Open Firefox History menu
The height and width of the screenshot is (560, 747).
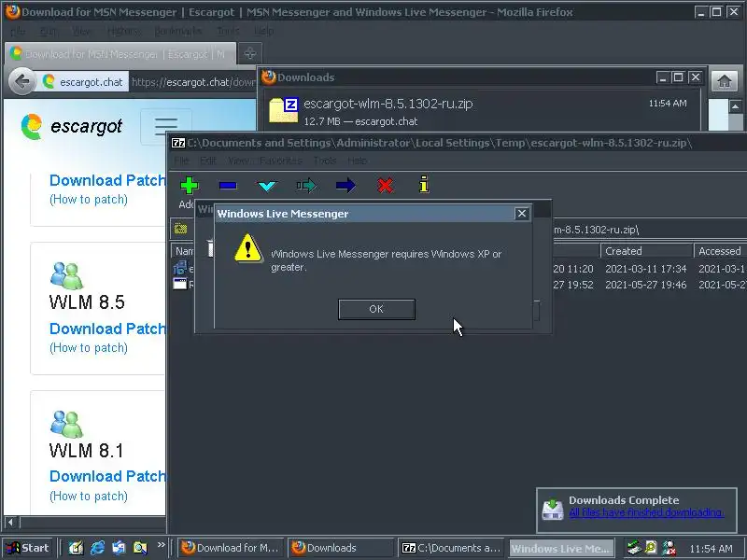pyautogui.click(x=124, y=32)
